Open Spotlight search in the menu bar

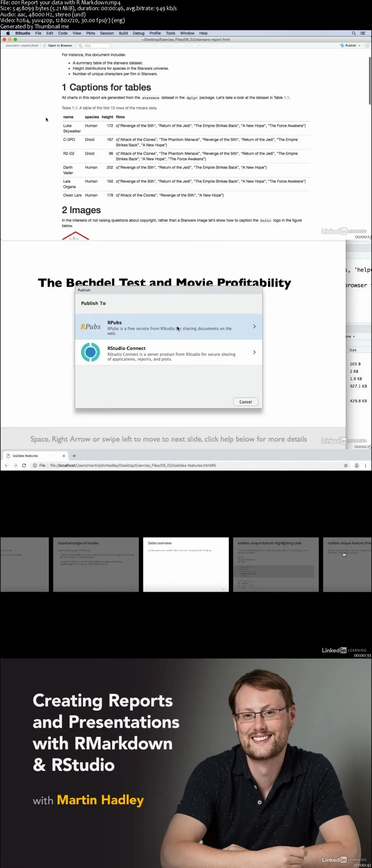(x=354, y=33)
